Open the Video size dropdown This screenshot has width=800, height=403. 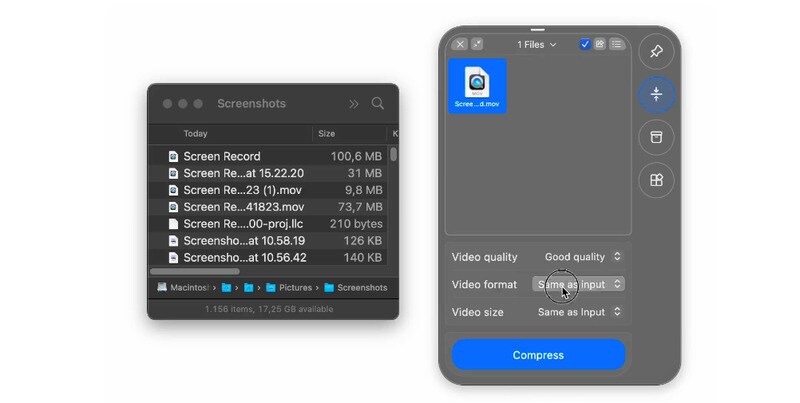point(579,312)
